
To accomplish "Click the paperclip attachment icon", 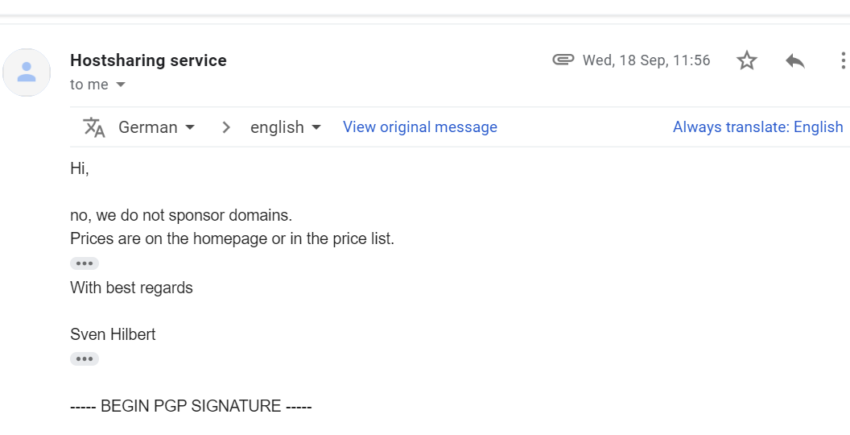I will point(563,60).
